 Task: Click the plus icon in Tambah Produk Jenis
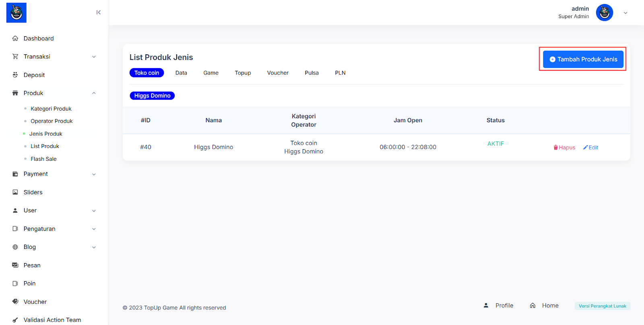[553, 59]
